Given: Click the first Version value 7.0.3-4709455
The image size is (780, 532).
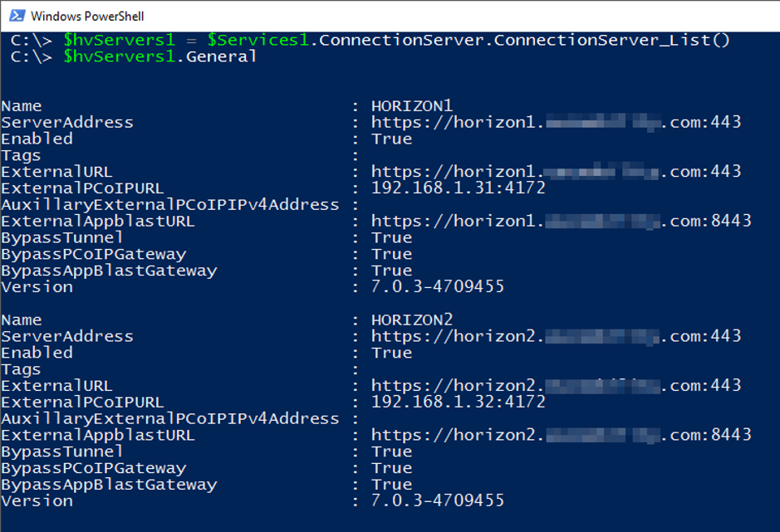Looking at the screenshot, I should [x=438, y=287].
